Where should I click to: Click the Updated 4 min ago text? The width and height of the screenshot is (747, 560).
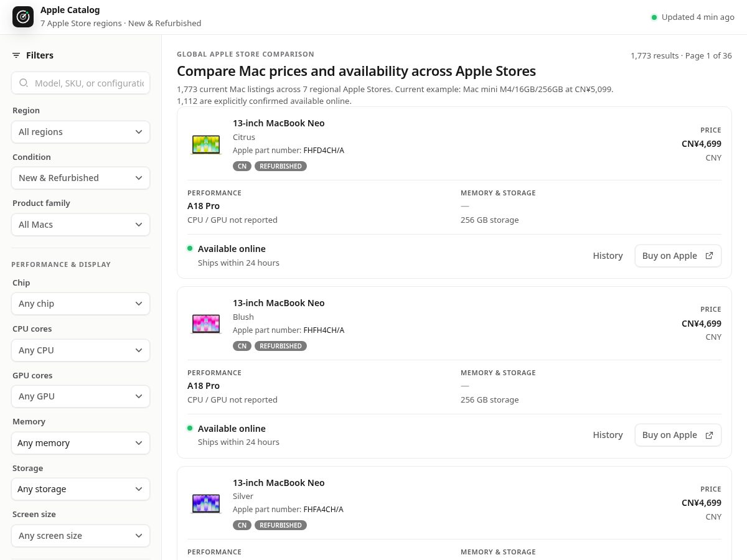click(698, 17)
